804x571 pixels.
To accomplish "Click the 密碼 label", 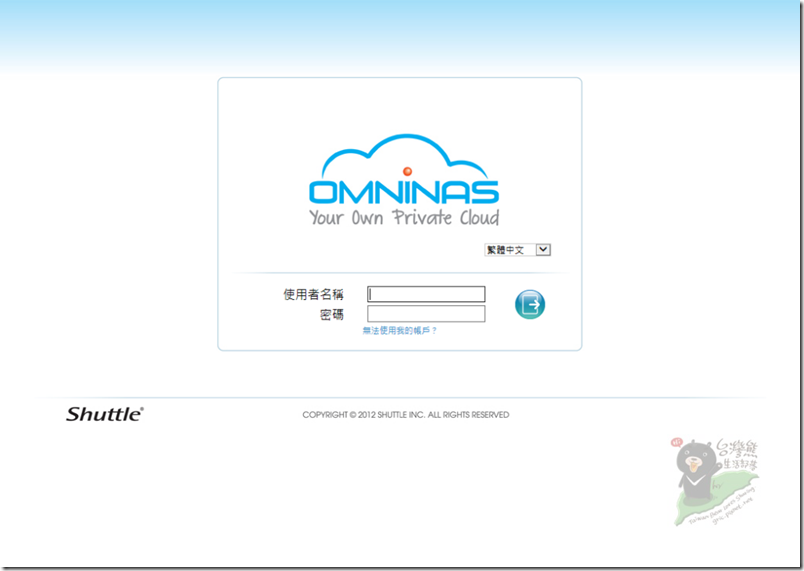I will (x=332, y=314).
